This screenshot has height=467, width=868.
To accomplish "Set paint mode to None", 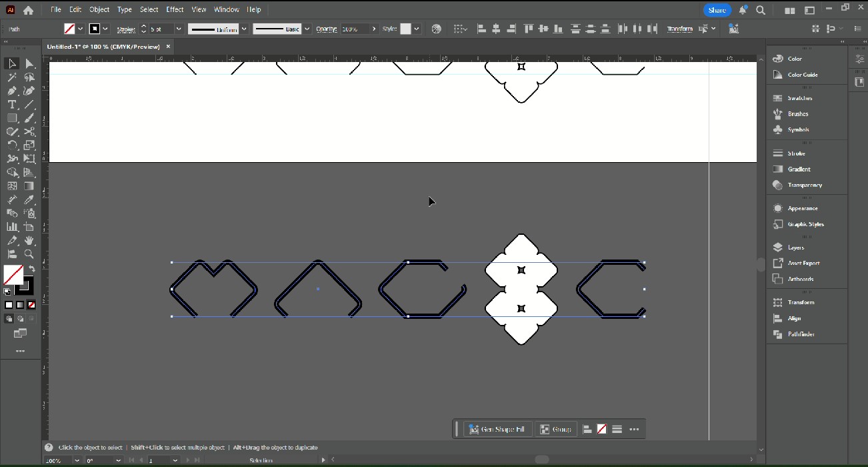I will pos(31,305).
